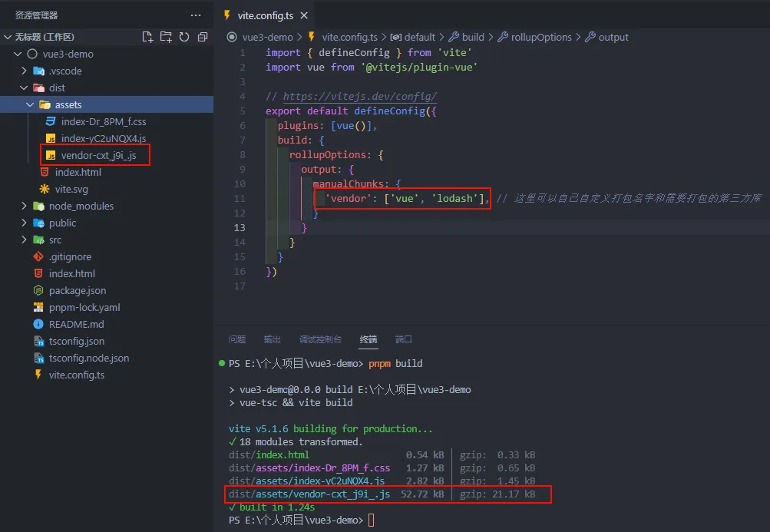
Task: Open tsconfig.node.json file
Action: tap(89, 358)
